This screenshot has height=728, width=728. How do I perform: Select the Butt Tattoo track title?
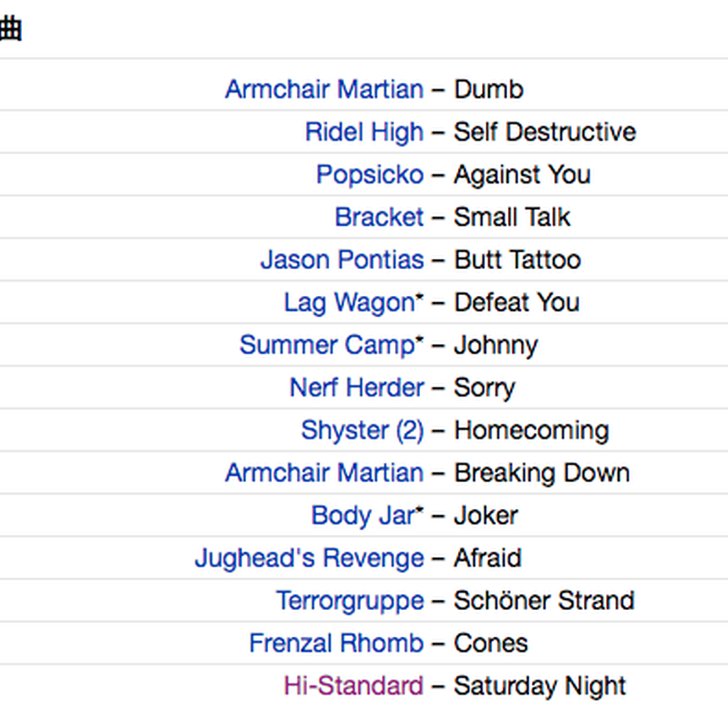[x=518, y=260]
